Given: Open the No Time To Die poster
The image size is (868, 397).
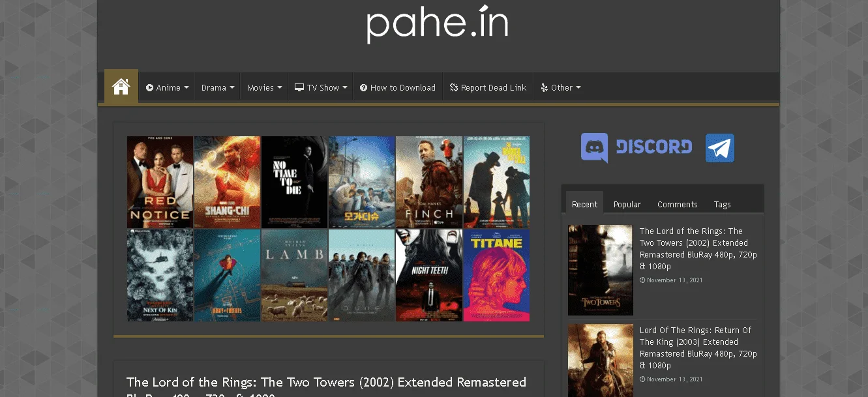Looking at the screenshot, I should point(295,182).
